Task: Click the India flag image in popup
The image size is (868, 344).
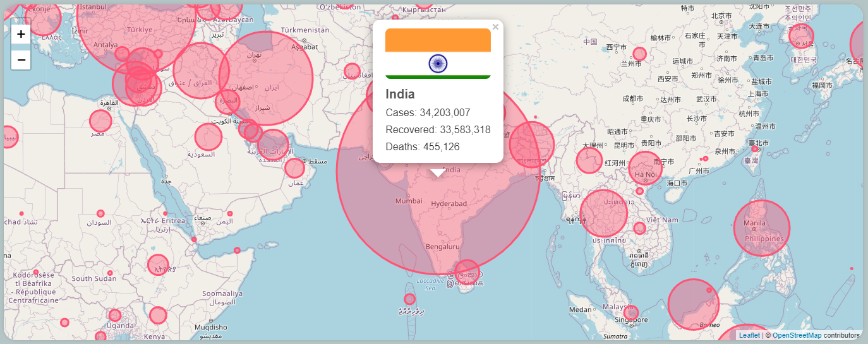Action: tap(438, 54)
